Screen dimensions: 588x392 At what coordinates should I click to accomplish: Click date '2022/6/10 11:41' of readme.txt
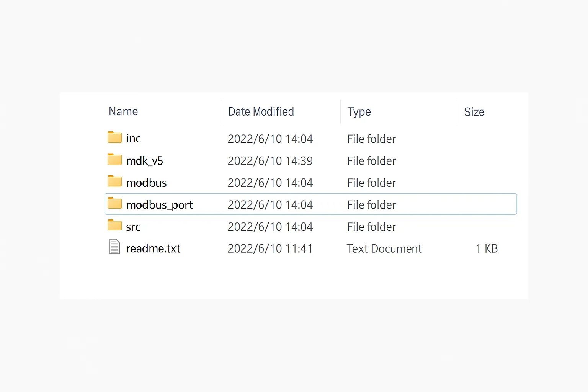coord(270,249)
